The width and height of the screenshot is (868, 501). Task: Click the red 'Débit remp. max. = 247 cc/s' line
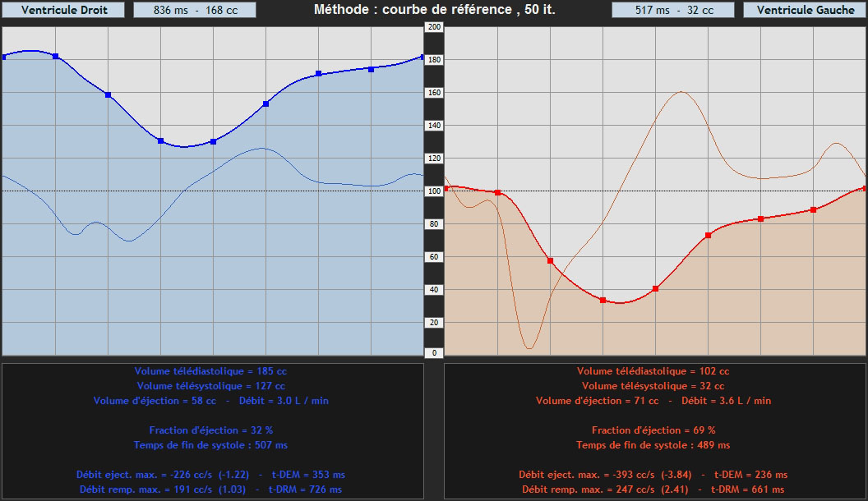653,490
